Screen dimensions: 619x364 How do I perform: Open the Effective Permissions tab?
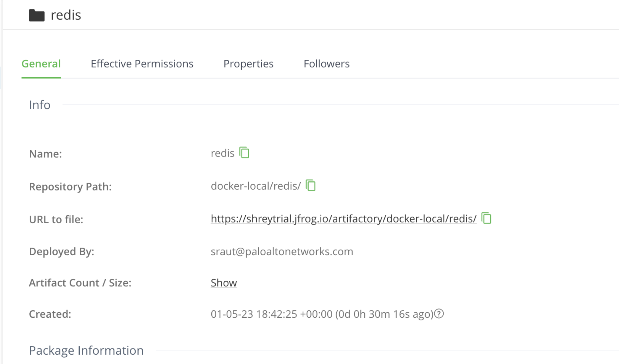[142, 64]
